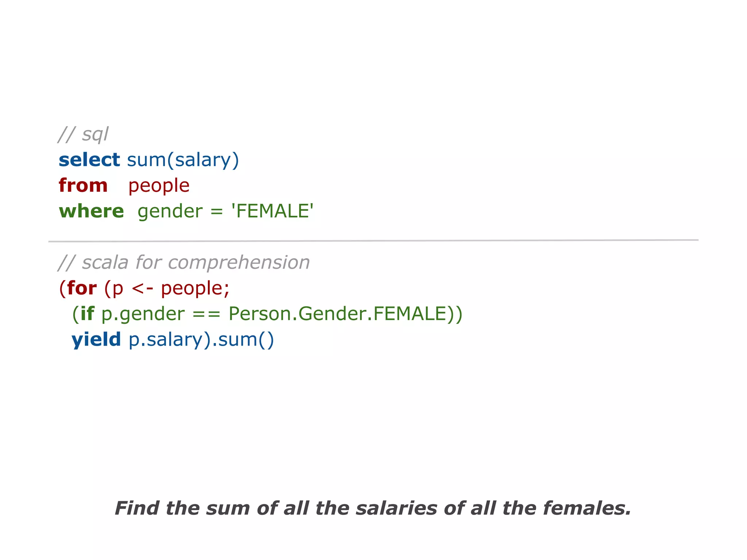
Task: Click the 'p.salary).sum()' expression
Action: (201, 340)
